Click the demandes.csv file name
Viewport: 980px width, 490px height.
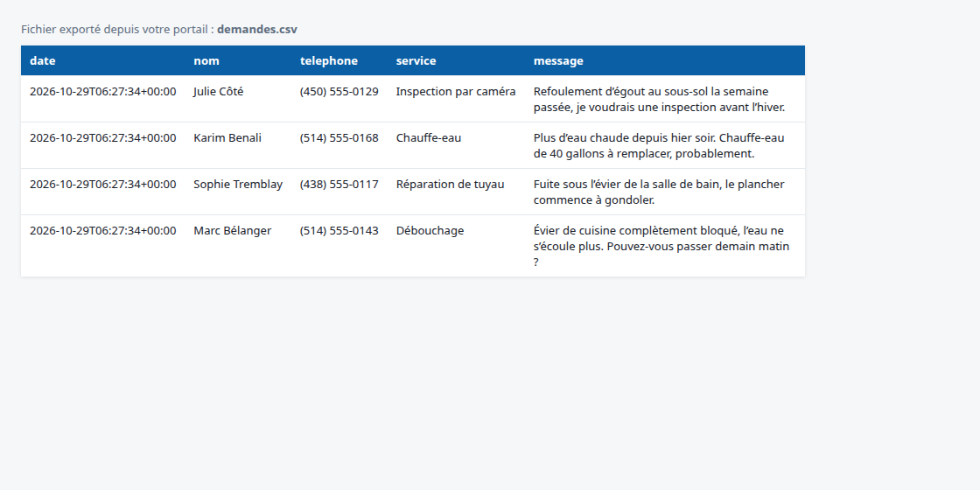[x=257, y=30]
